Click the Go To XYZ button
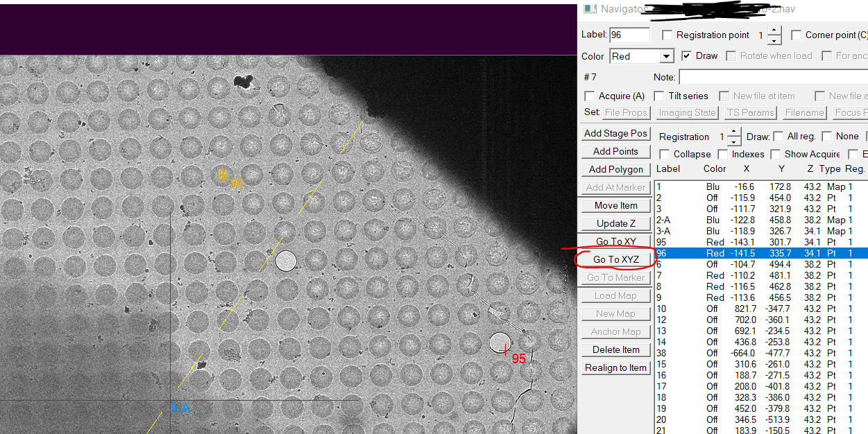This screenshot has height=434, width=868. point(616,260)
